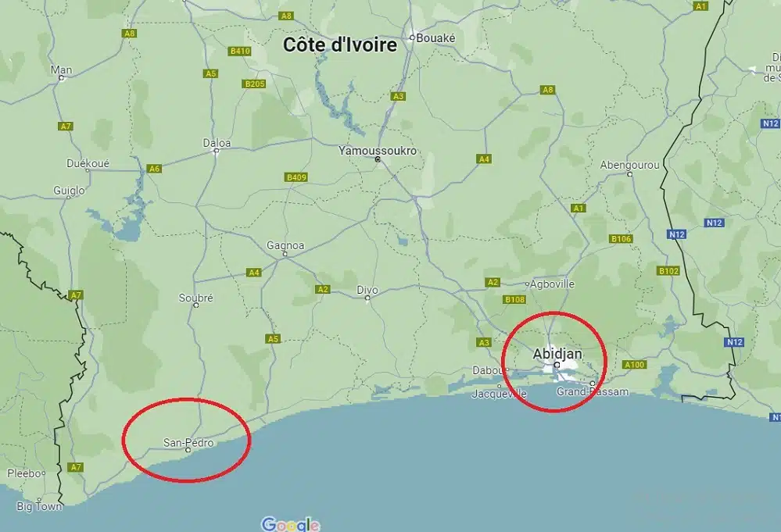
Task: Select the Bouaké city marker
Action: click(412, 37)
